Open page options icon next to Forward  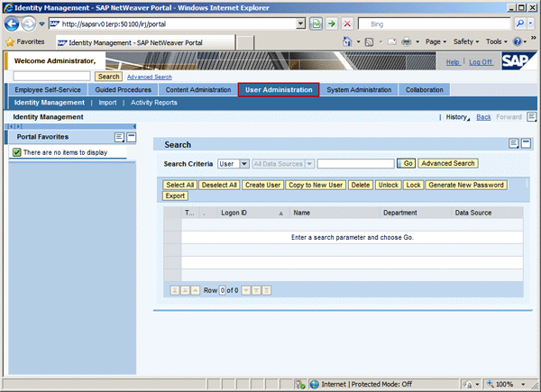(x=531, y=117)
